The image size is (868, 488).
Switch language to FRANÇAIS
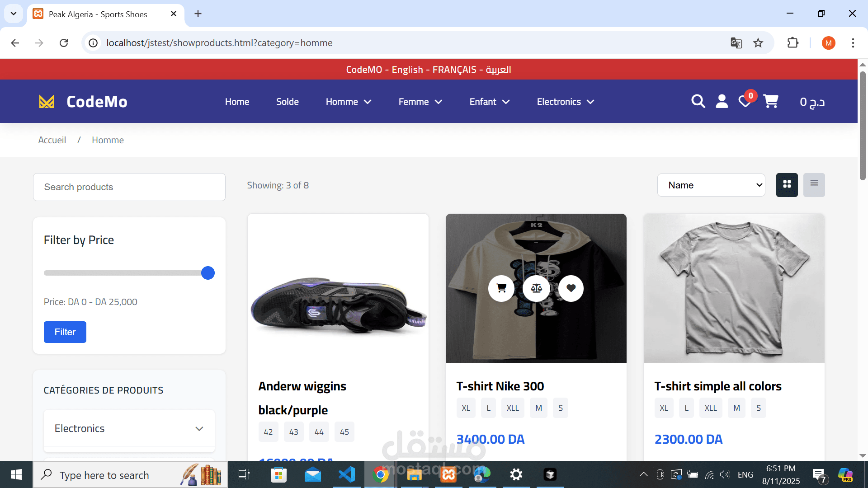(x=454, y=70)
